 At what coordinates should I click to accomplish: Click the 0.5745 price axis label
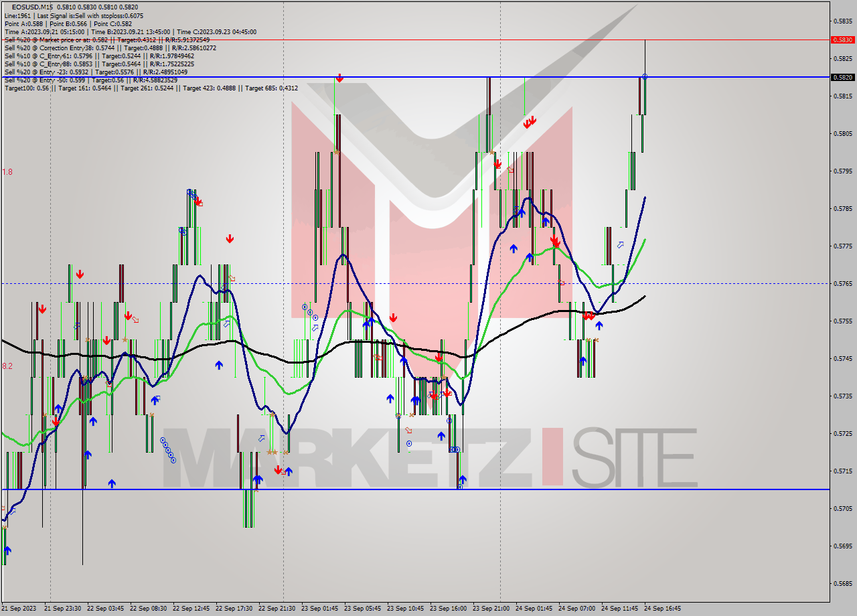[x=842, y=358]
